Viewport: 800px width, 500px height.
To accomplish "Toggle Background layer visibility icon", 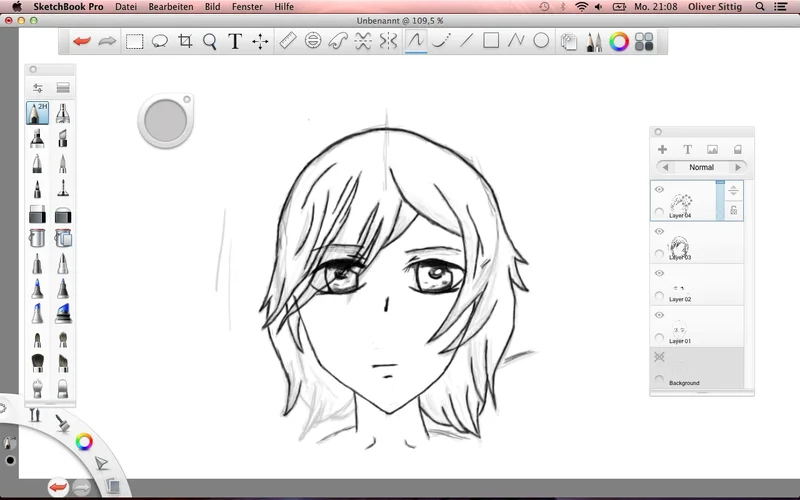I will [x=659, y=357].
